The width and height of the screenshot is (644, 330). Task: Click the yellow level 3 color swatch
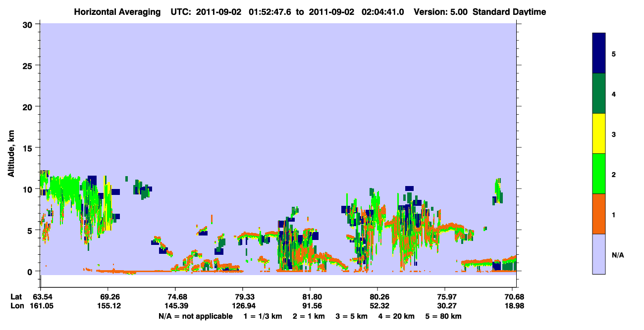click(x=599, y=134)
